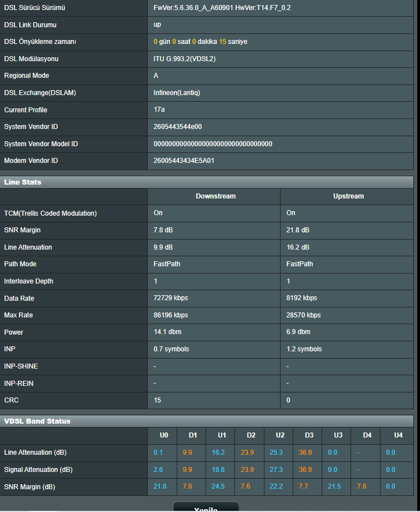Click the firmware version FwVer text
The image size is (420, 512).
pos(222,8)
